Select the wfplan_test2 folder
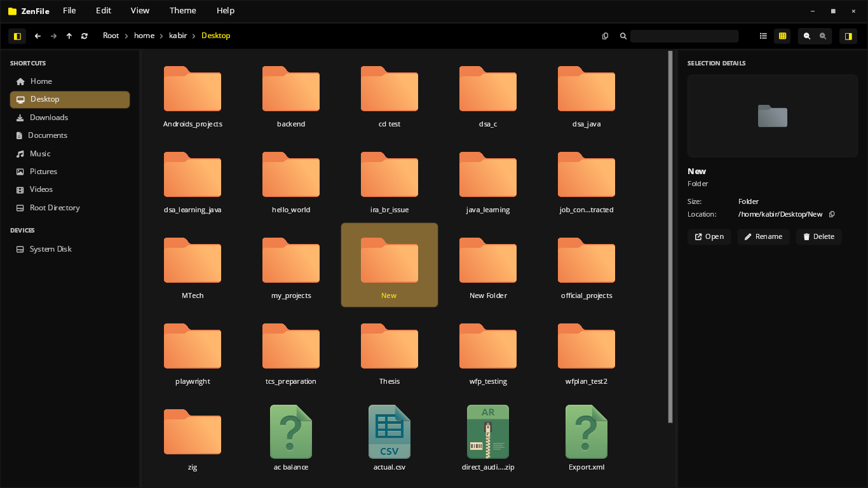This screenshot has width=868, height=488. click(x=587, y=351)
